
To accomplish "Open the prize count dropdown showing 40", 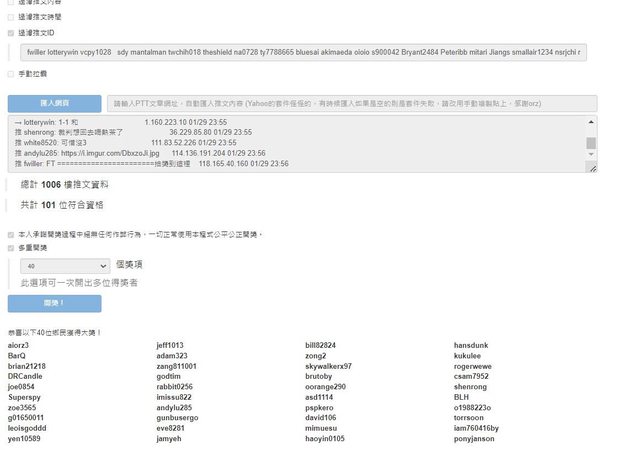I will point(66,266).
